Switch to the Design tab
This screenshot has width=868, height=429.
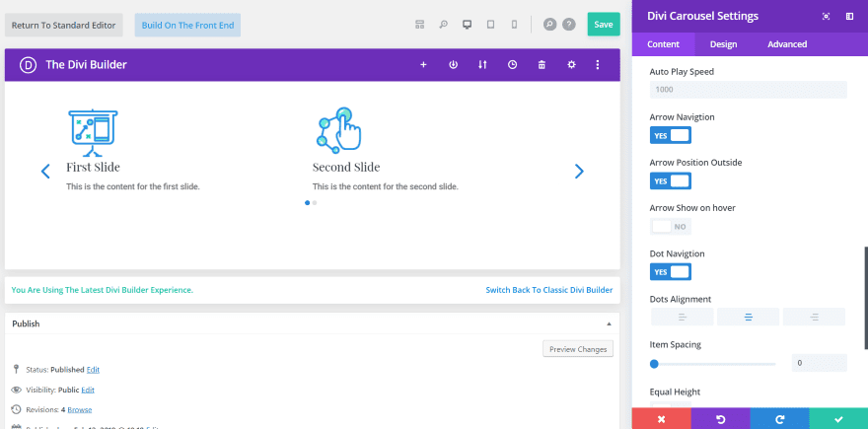(723, 44)
